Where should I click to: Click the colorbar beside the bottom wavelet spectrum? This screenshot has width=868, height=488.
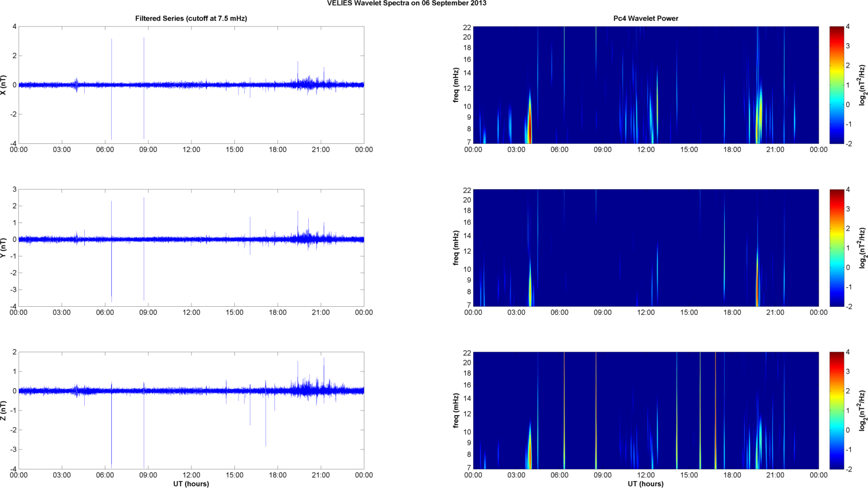(x=836, y=411)
